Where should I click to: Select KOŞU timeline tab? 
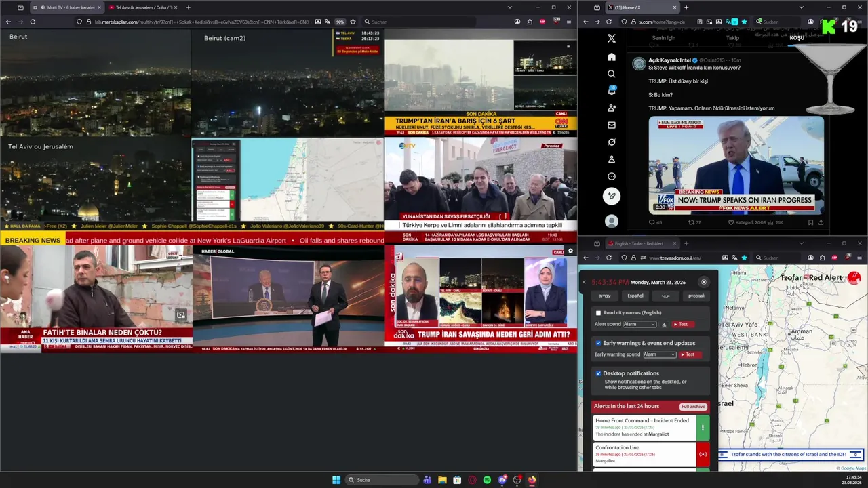coord(796,38)
